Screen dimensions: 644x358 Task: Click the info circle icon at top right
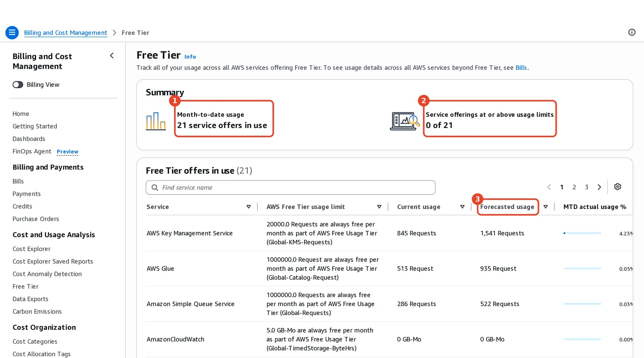pos(632,32)
